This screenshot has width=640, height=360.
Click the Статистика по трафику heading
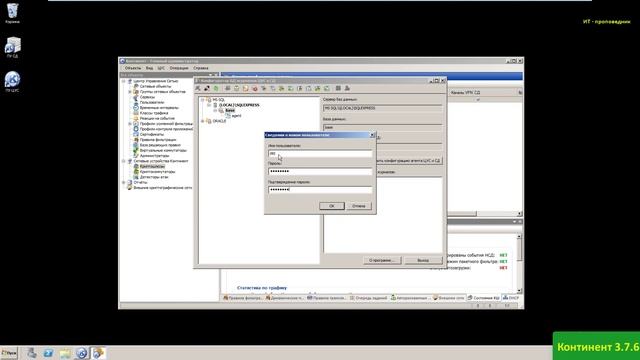[x=262, y=288]
